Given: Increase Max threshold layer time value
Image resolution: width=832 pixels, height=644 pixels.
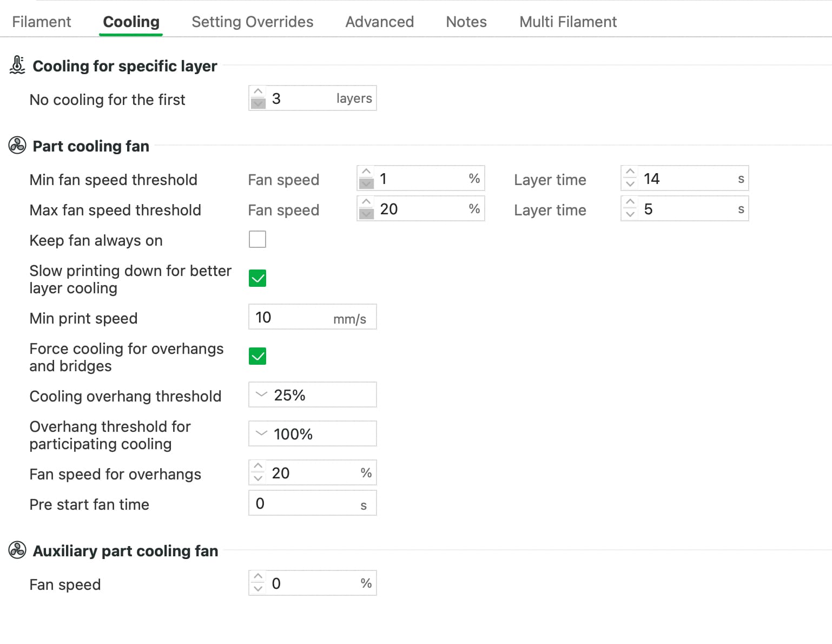Looking at the screenshot, I should [630, 202].
